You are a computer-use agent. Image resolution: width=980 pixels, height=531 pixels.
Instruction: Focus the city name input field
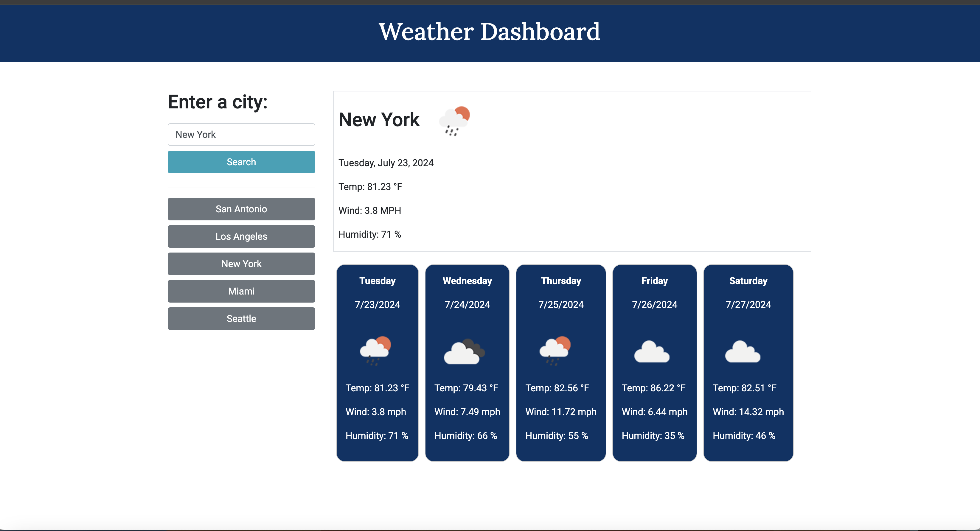pyautogui.click(x=241, y=134)
